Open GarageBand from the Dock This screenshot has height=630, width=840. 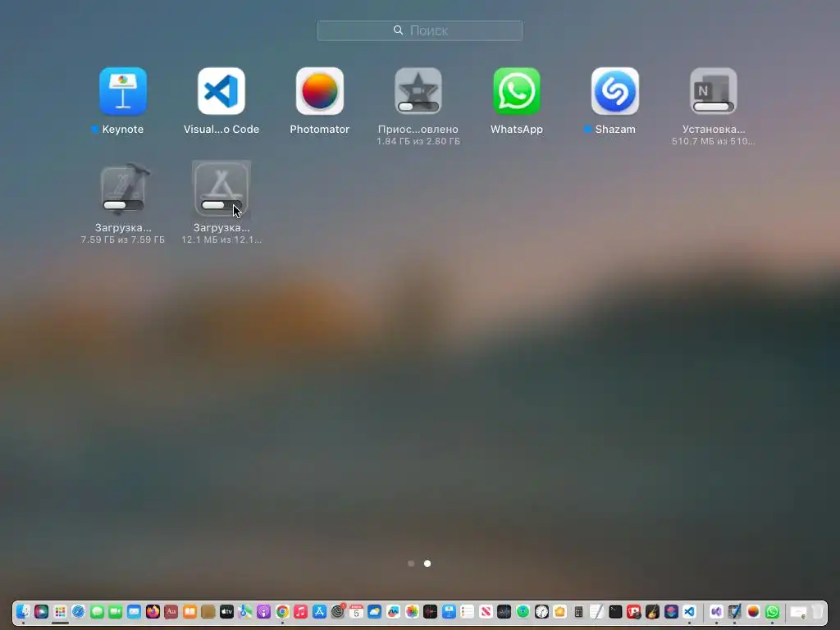[652, 612]
